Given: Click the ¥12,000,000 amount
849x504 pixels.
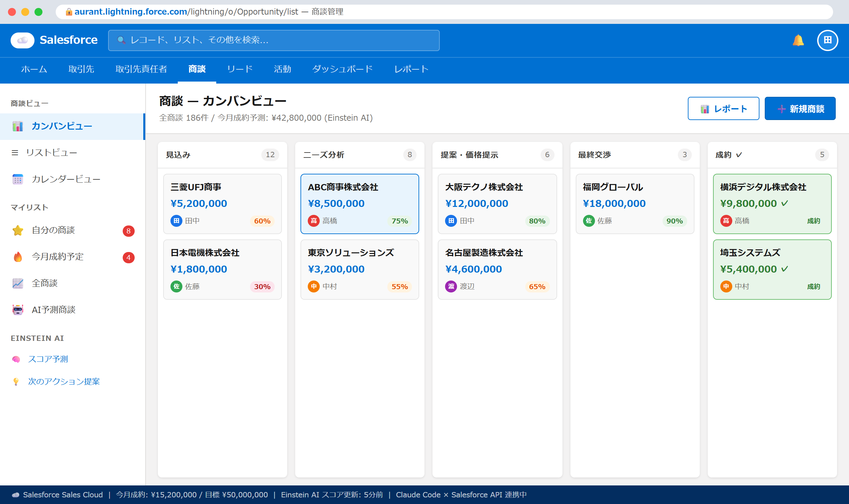Looking at the screenshot, I should [x=477, y=204].
